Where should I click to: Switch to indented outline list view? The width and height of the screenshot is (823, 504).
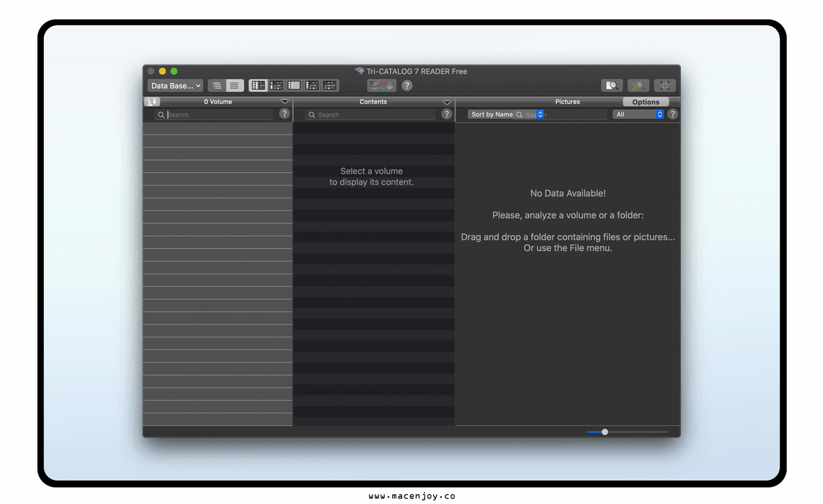[x=217, y=86]
